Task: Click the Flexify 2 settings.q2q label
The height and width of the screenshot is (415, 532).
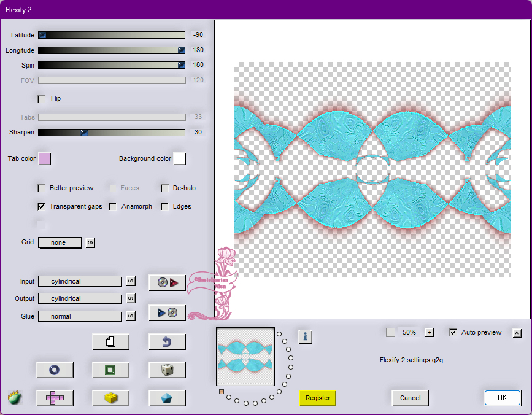Action: coord(411,360)
